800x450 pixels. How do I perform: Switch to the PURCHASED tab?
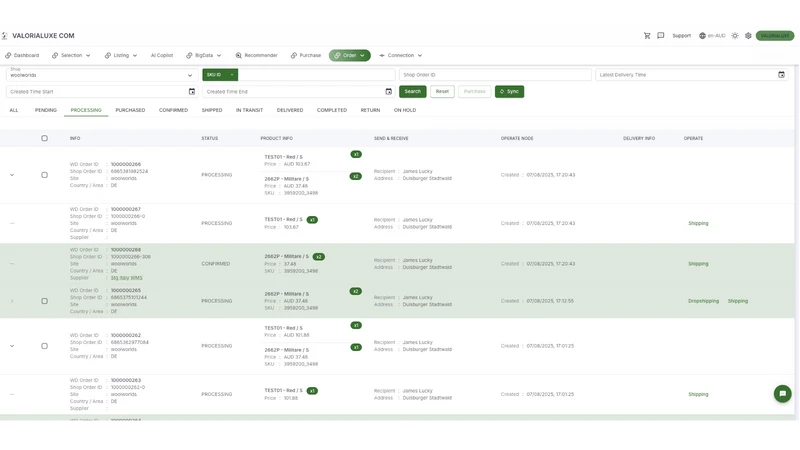pos(130,110)
